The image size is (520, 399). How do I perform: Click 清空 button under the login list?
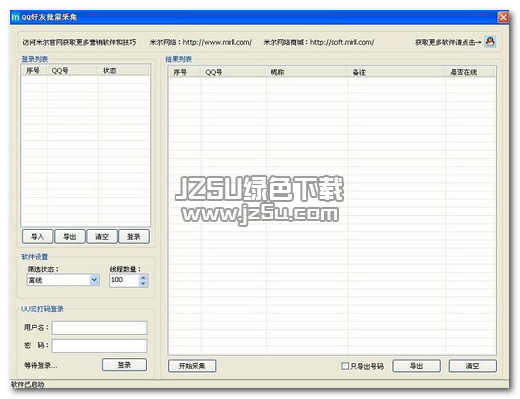(102, 237)
